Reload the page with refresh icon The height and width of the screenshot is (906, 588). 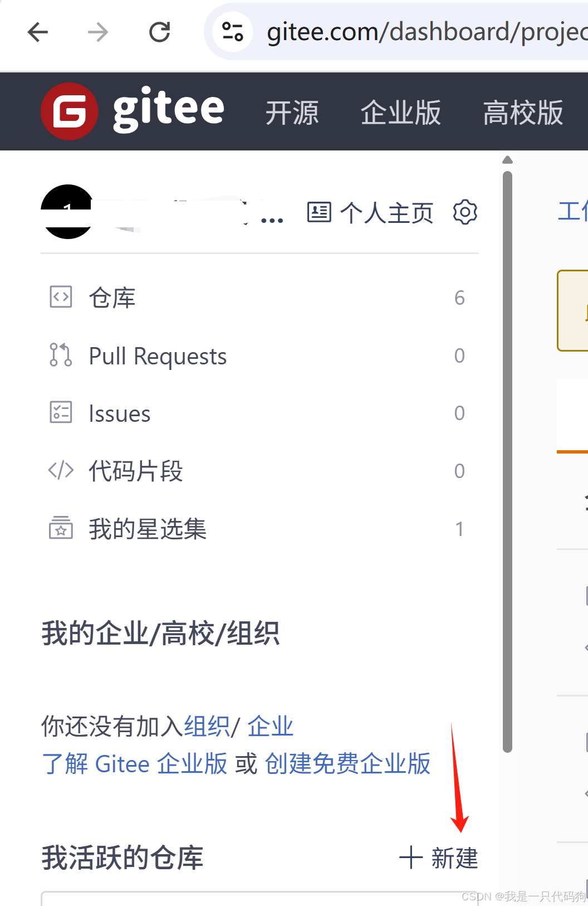[x=160, y=32]
